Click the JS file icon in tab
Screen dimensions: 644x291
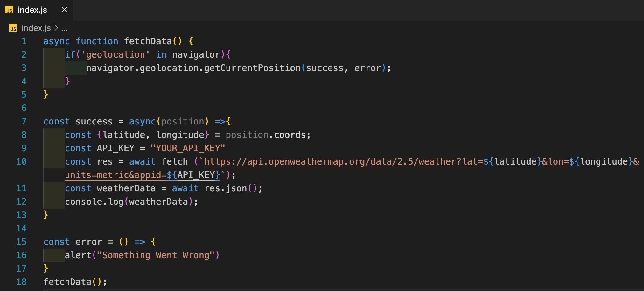point(9,10)
